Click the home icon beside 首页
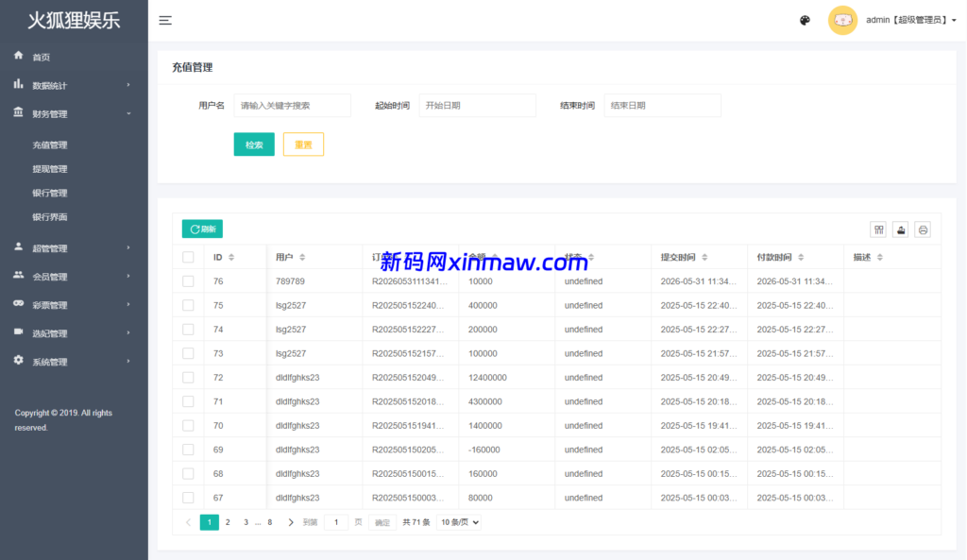967x560 pixels. (x=19, y=56)
